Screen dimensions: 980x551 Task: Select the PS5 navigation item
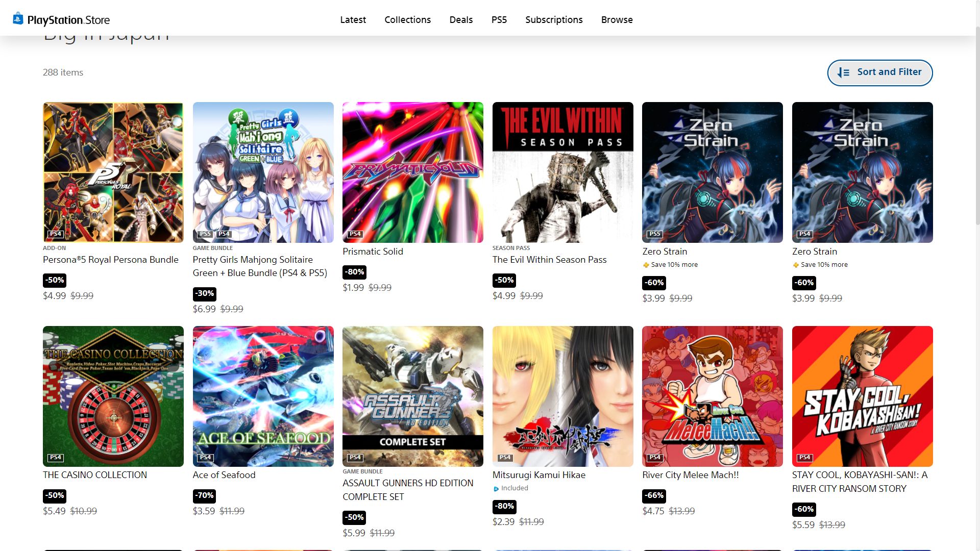pyautogui.click(x=499, y=19)
